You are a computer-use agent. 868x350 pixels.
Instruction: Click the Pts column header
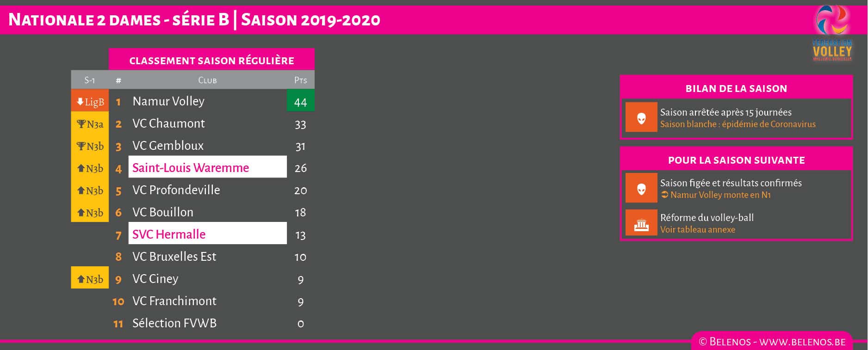point(300,80)
